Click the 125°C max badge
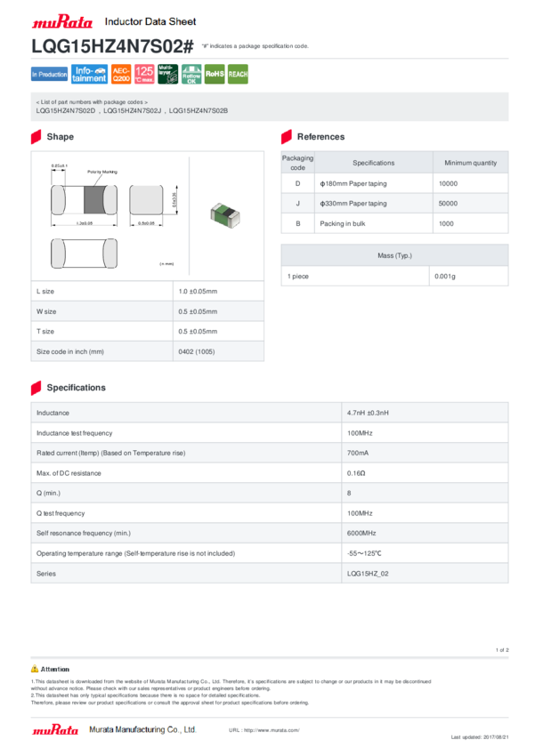The image size is (535, 756). [144, 74]
